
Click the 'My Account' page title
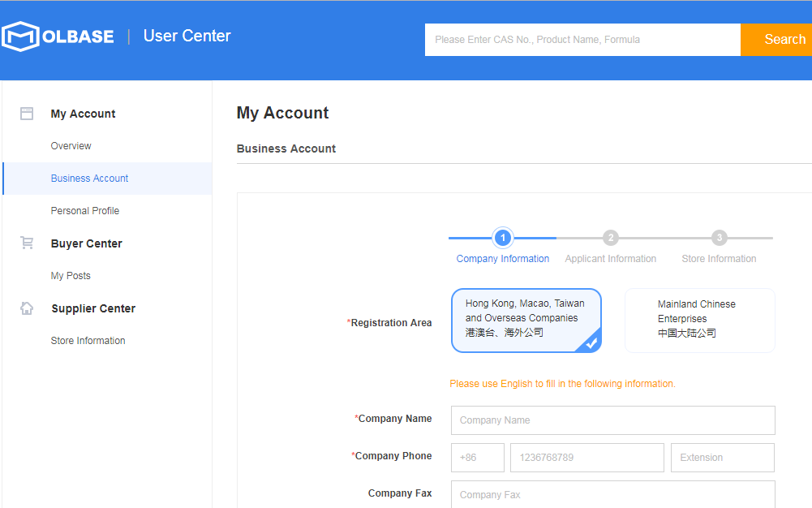[x=283, y=113]
